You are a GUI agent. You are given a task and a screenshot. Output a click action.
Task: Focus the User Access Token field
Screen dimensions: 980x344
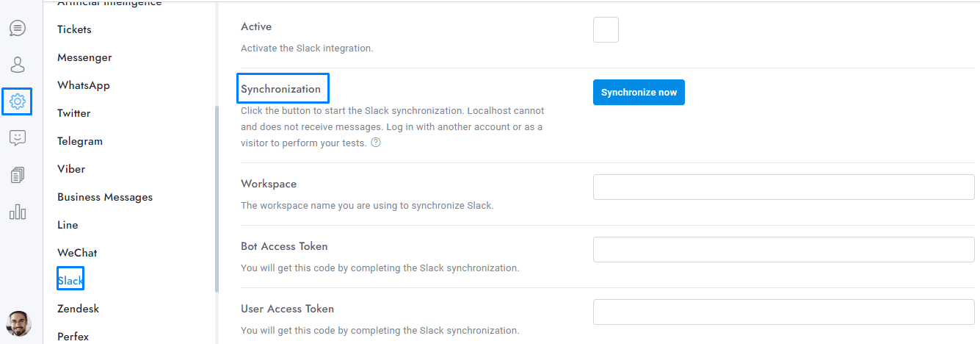783,312
